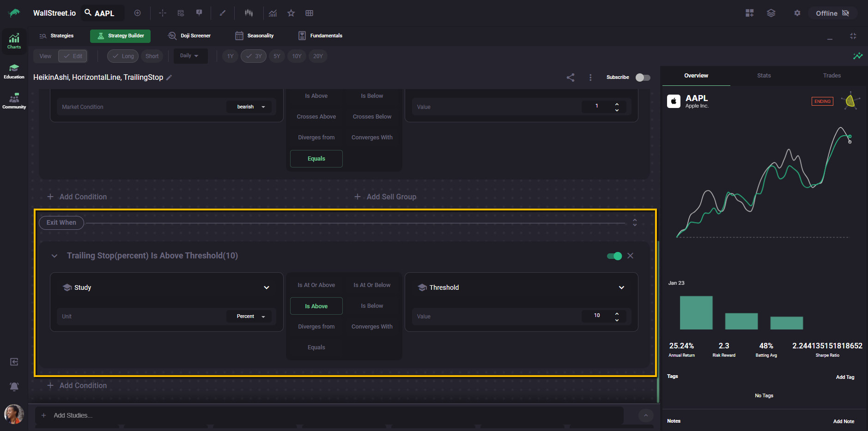This screenshot has height=431, width=868.
Task: Click the Threshold Value field showing 10
Action: click(597, 316)
